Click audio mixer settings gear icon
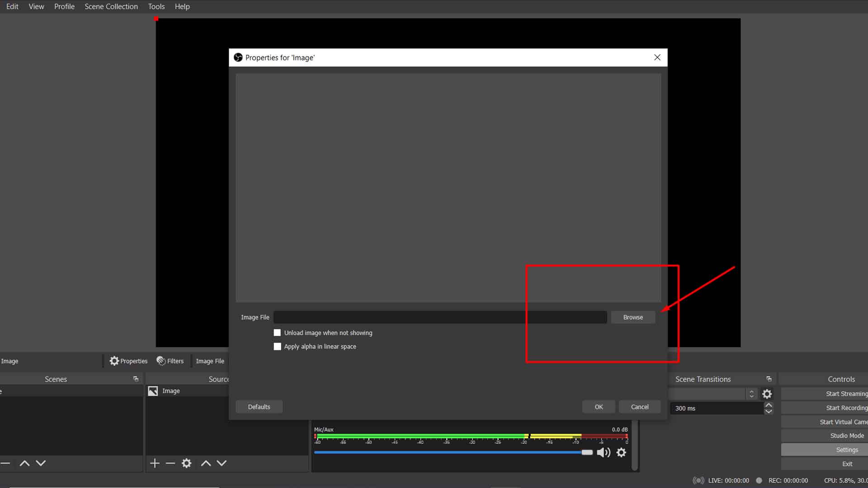 point(621,452)
